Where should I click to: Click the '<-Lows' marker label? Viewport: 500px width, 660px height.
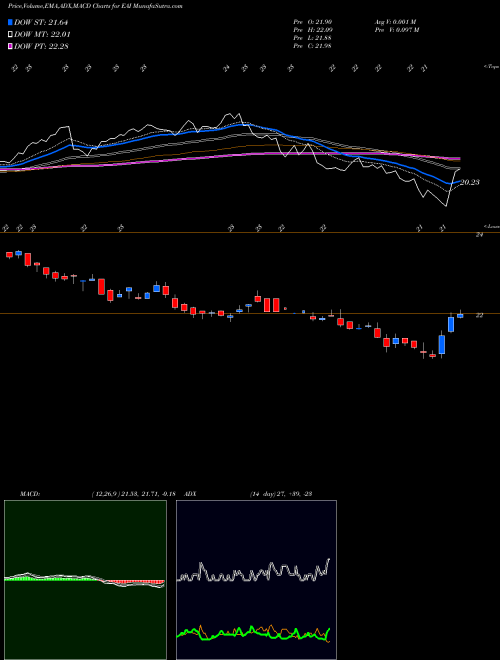point(491,226)
